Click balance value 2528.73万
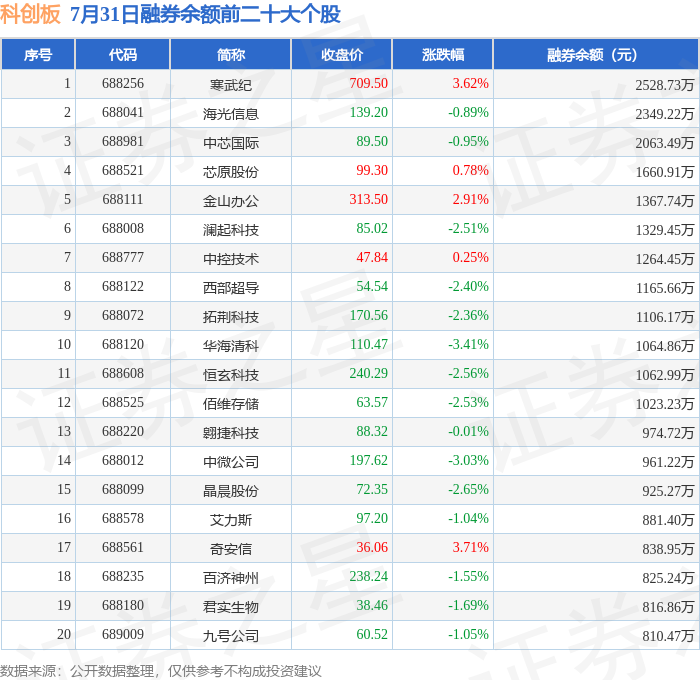 (665, 85)
